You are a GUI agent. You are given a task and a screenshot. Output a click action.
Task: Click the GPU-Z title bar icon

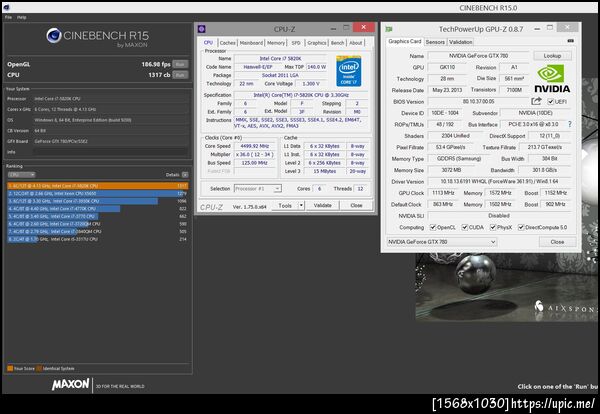[x=389, y=29]
